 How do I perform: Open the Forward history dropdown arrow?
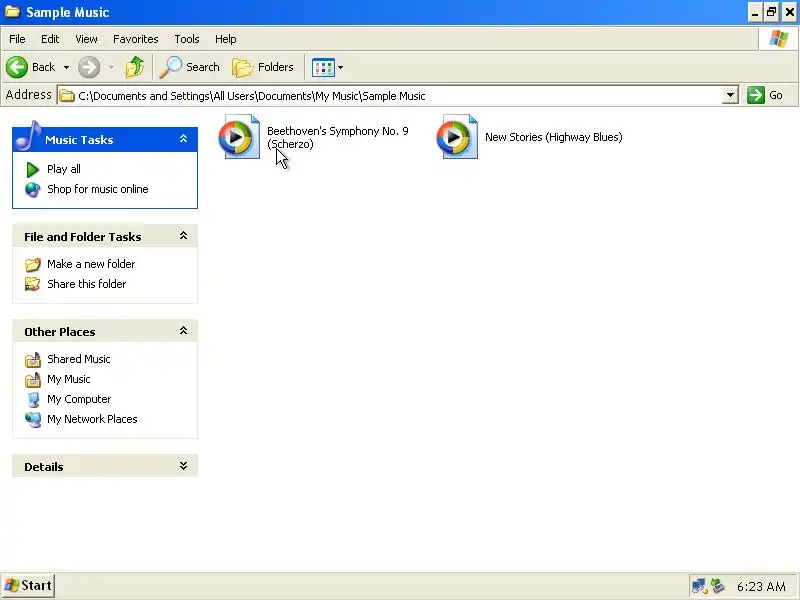pyautogui.click(x=111, y=67)
